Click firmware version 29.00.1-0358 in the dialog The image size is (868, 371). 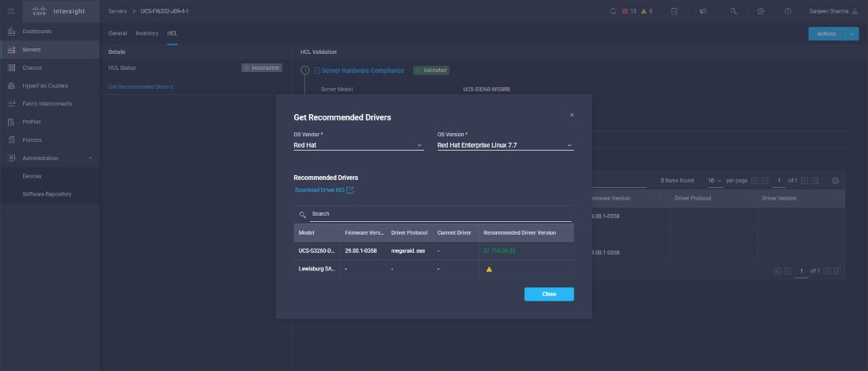click(361, 251)
